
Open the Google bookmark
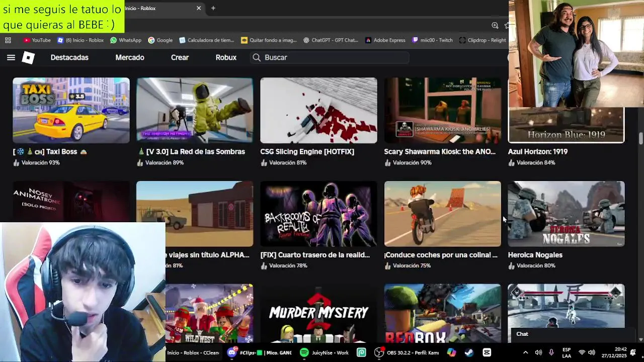point(160,40)
